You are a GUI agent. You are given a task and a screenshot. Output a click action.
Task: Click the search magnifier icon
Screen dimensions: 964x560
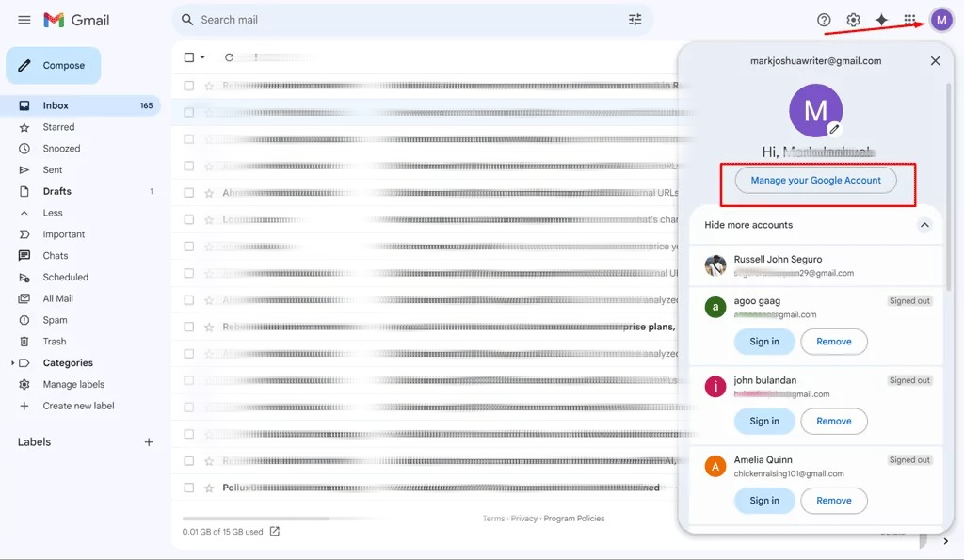click(x=187, y=20)
